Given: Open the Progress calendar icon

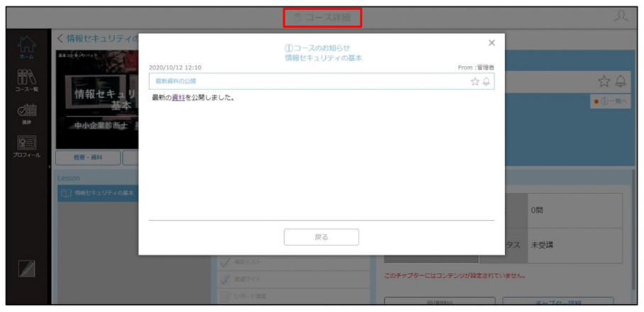Looking at the screenshot, I should click(28, 114).
